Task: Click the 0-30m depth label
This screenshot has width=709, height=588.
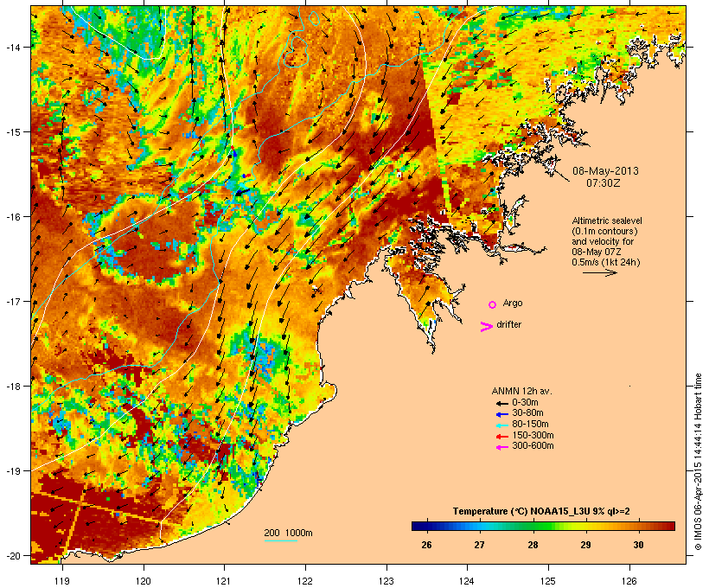Action: point(525,403)
